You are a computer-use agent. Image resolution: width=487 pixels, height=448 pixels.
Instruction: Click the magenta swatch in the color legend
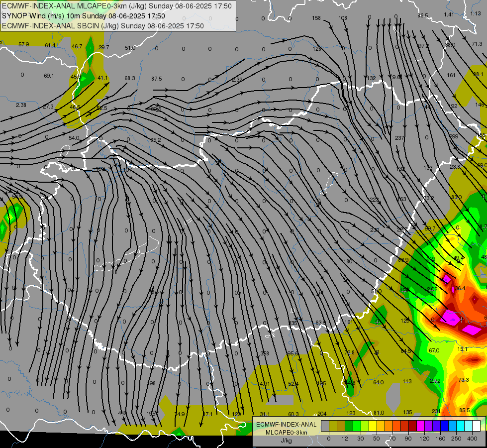pos(420,426)
